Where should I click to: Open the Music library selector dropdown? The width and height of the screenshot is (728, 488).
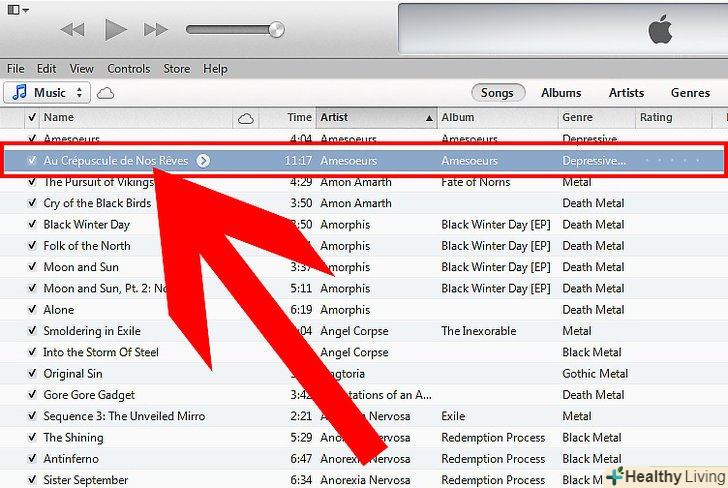47,92
